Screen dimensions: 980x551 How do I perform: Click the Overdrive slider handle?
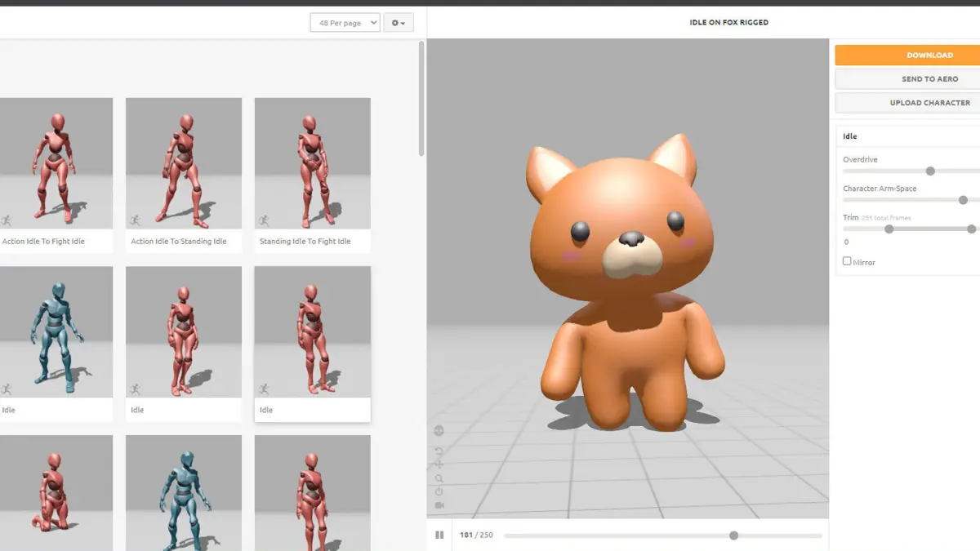point(930,171)
